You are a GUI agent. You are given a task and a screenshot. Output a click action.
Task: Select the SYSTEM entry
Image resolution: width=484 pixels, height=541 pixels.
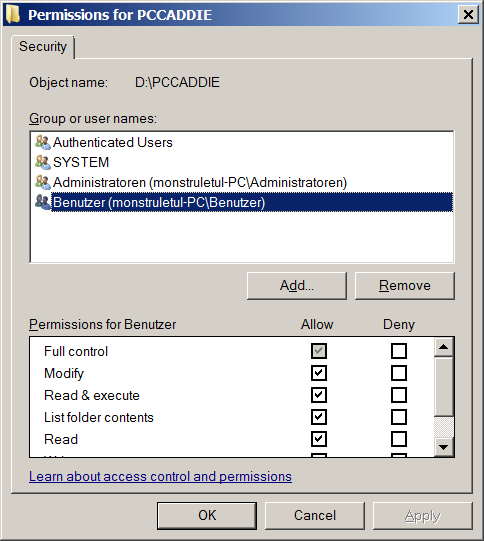coord(81,162)
